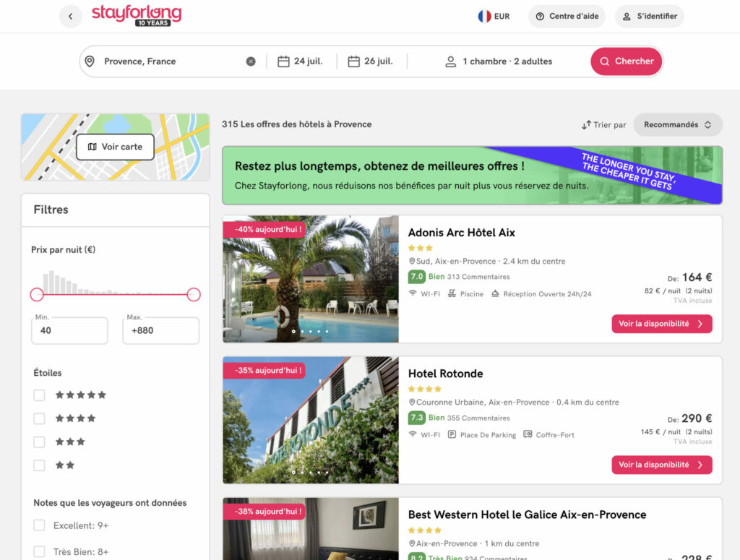Click location pin for Hotel Rotonde address

coord(411,402)
